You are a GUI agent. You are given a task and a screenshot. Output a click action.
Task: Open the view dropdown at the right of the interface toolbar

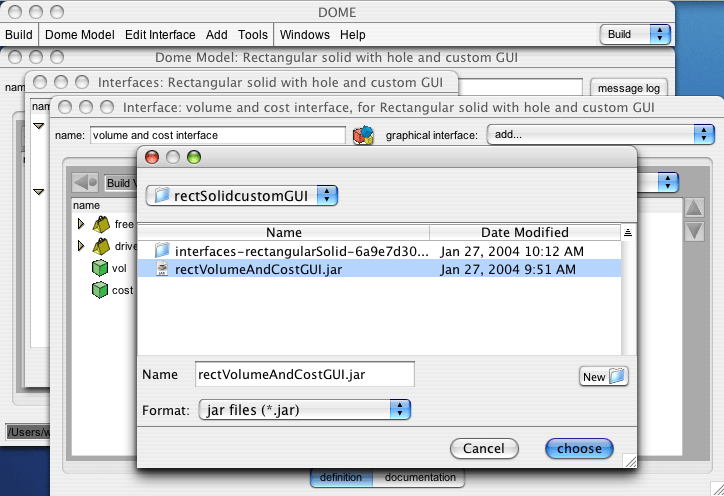click(668, 182)
